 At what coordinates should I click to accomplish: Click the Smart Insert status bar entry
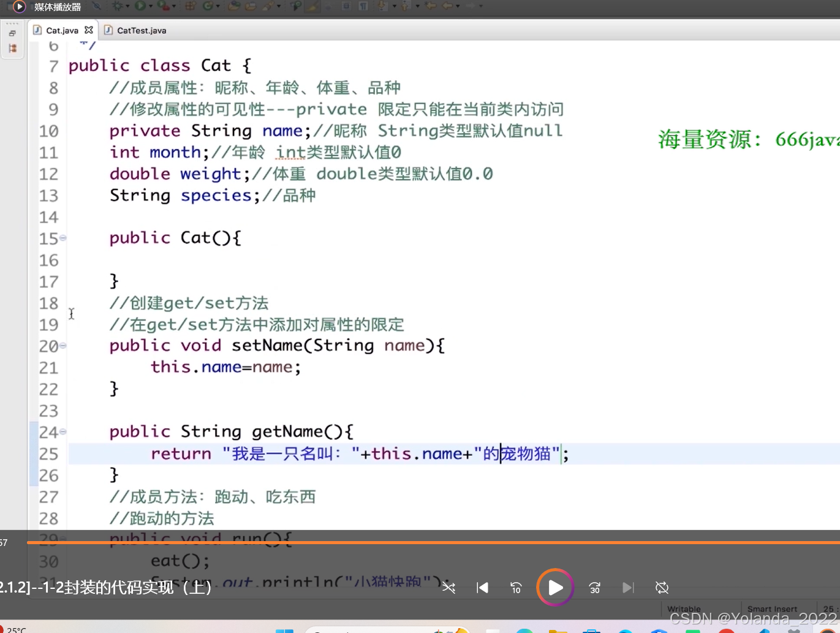772,609
